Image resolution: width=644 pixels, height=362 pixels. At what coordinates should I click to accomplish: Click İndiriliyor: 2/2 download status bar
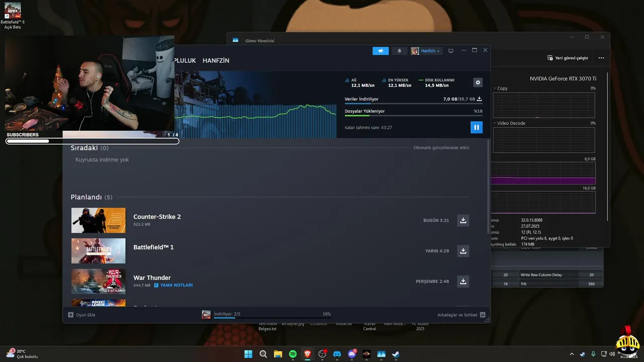click(x=267, y=315)
